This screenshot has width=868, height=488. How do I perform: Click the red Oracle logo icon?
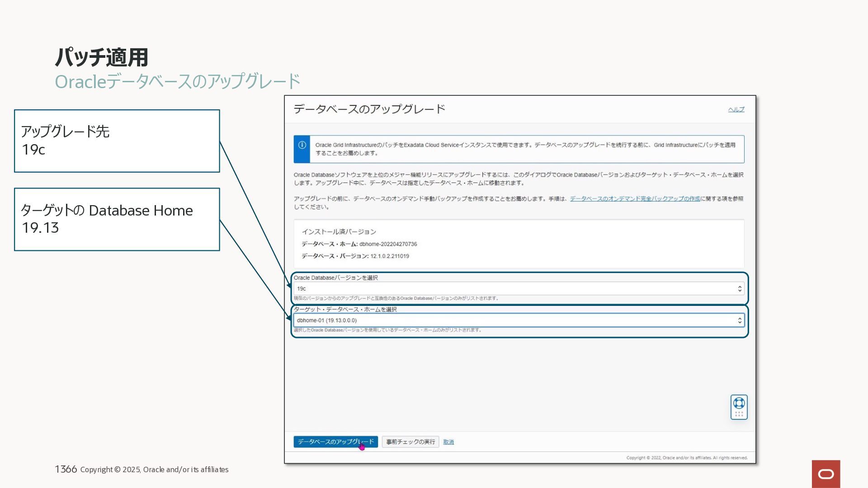pos(826,474)
